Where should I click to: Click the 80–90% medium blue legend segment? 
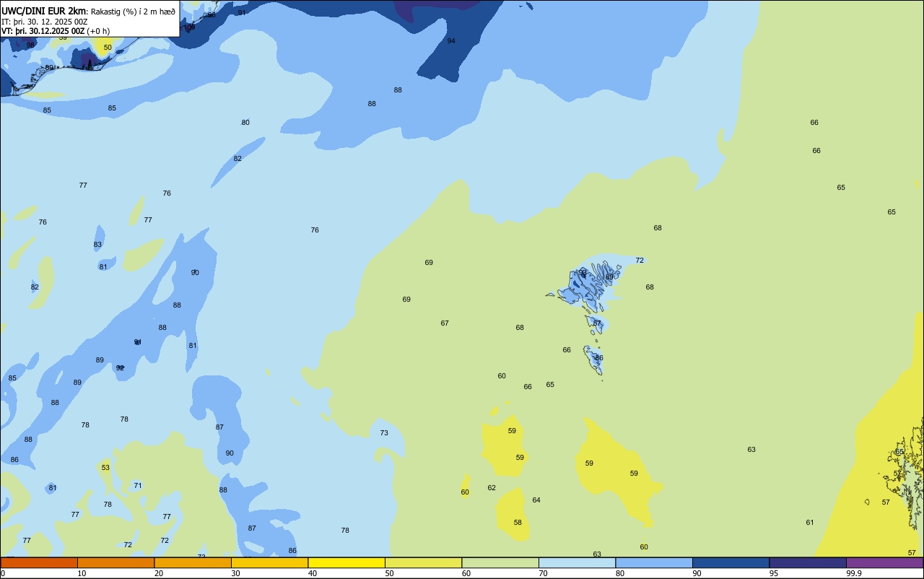[x=654, y=562]
